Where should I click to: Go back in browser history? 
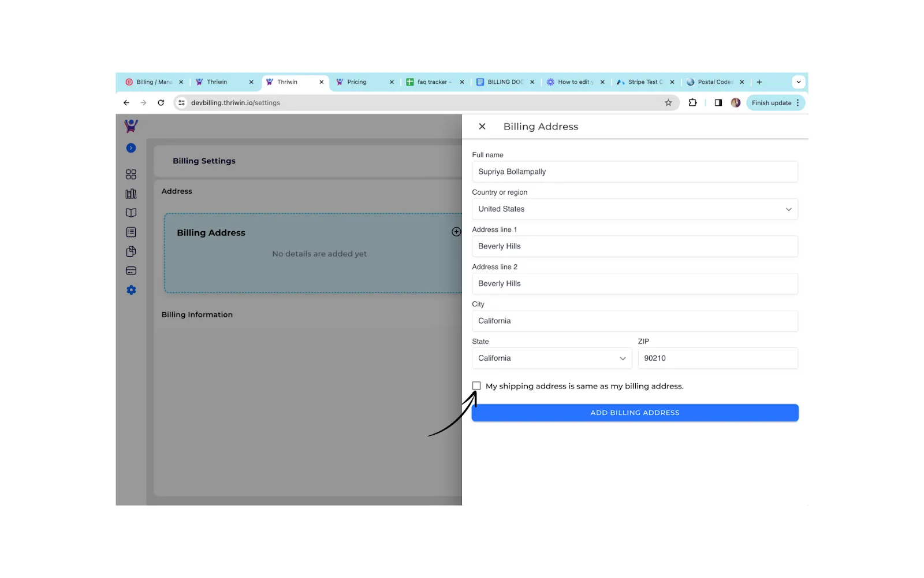(x=126, y=103)
